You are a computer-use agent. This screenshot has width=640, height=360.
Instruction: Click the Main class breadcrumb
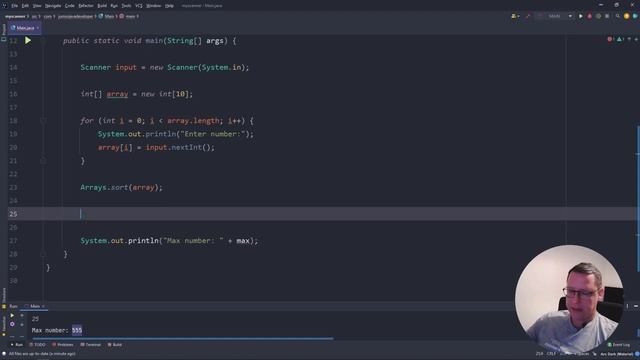point(107,16)
